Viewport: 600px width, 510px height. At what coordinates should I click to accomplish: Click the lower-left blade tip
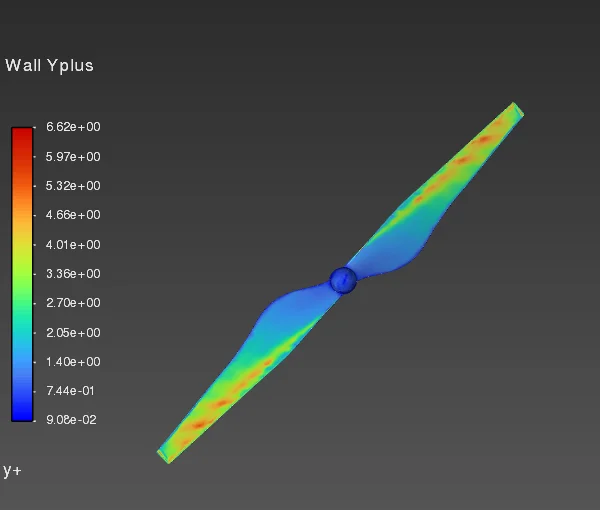pos(167,454)
